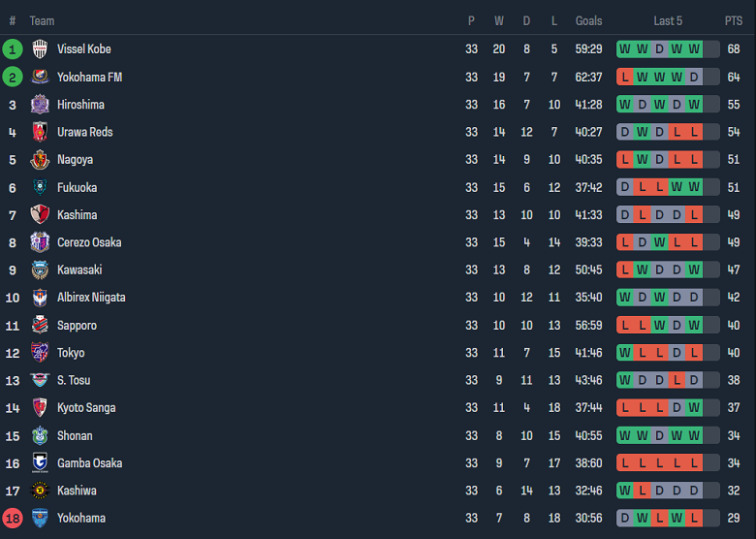The width and height of the screenshot is (756, 539).
Task: Click Sapporo's 40 points value
Action: [734, 326]
